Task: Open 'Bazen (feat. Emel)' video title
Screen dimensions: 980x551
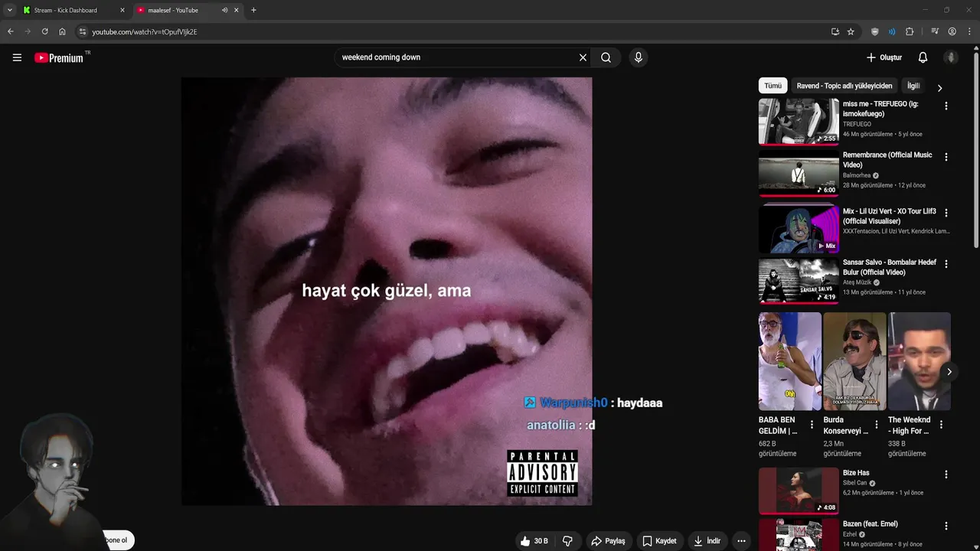Action: pos(871,524)
